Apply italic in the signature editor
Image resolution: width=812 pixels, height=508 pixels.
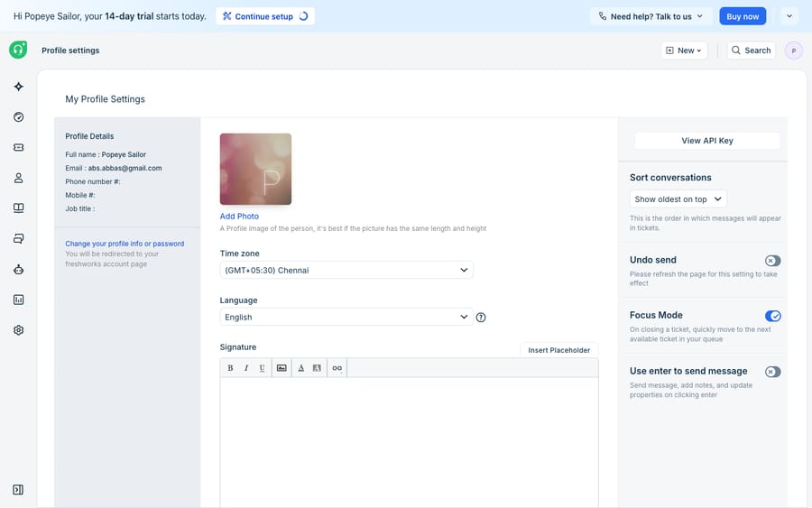coord(246,368)
